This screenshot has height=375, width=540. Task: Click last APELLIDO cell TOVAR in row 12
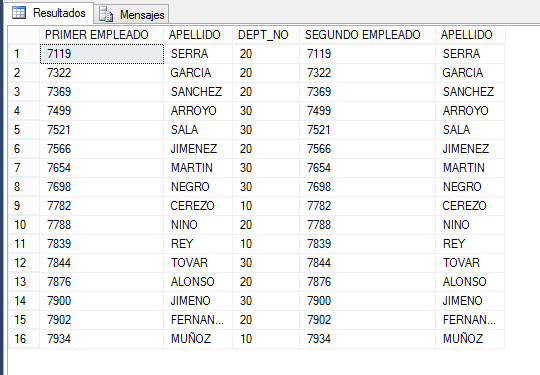pos(470,263)
